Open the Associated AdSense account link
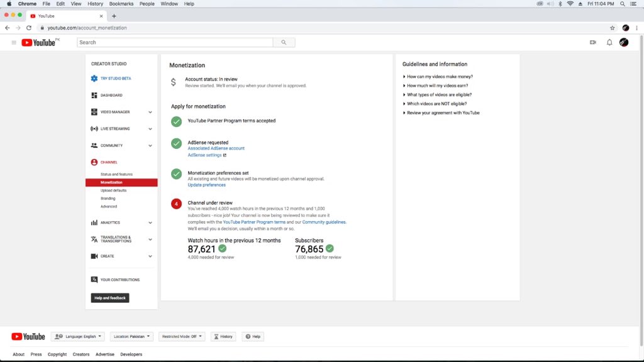Viewport: 644px width, 362px height. [216, 148]
